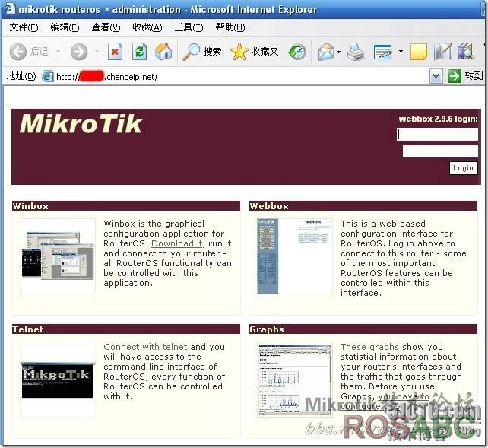Click the Telnet terminal thumbnail

tap(58, 380)
